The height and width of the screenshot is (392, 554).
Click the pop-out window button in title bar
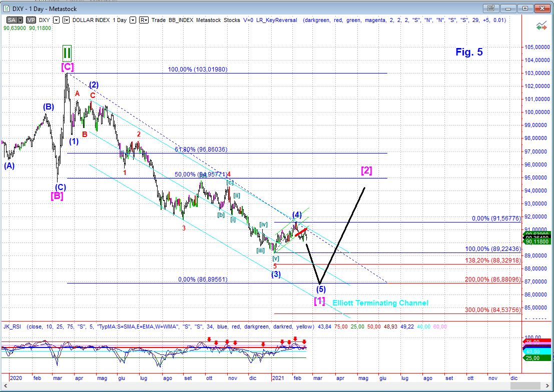491,8
